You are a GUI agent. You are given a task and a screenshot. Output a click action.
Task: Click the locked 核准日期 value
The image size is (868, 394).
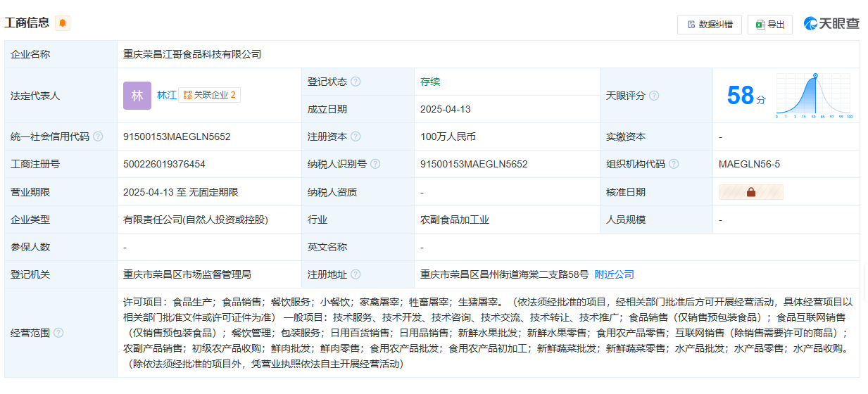750,192
